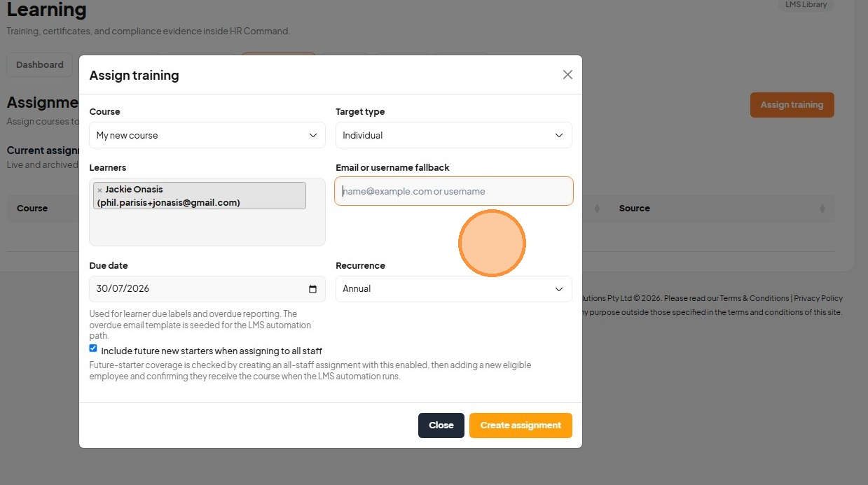Image resolution: width=868 pixels, height=485 pixels.
Task: Uncheck Include future new starters checkbox
Action: pos(93,349)
